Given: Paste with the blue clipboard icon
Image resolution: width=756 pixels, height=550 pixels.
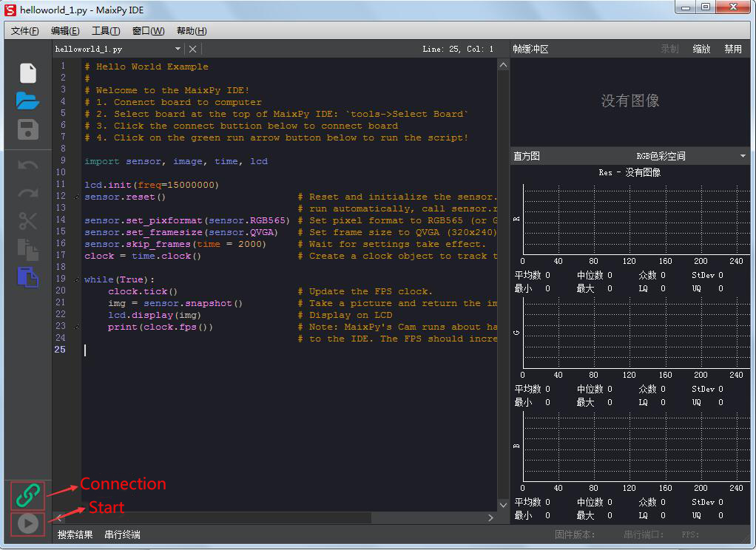Looking at the screenshot, I should pos(28,277).
